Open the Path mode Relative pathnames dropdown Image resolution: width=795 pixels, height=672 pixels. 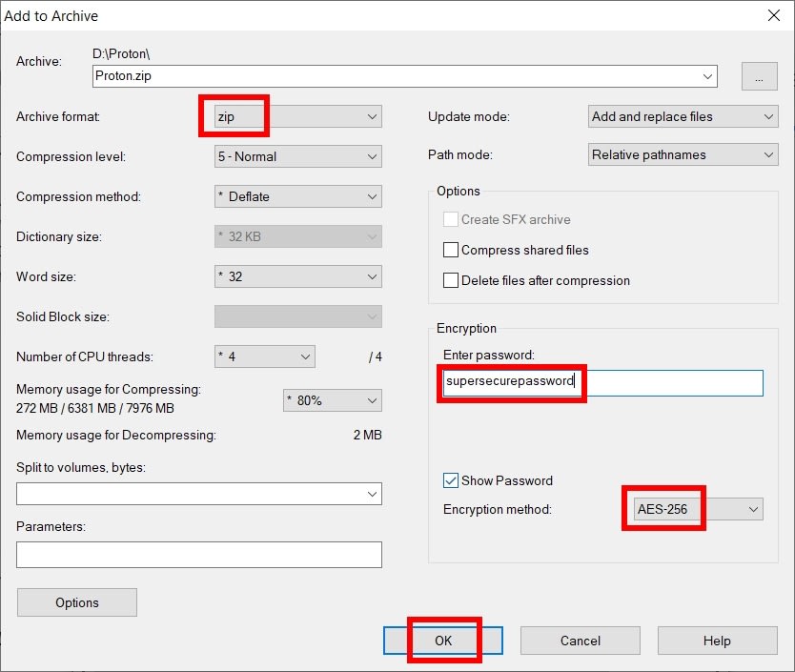tap(683, 154)
